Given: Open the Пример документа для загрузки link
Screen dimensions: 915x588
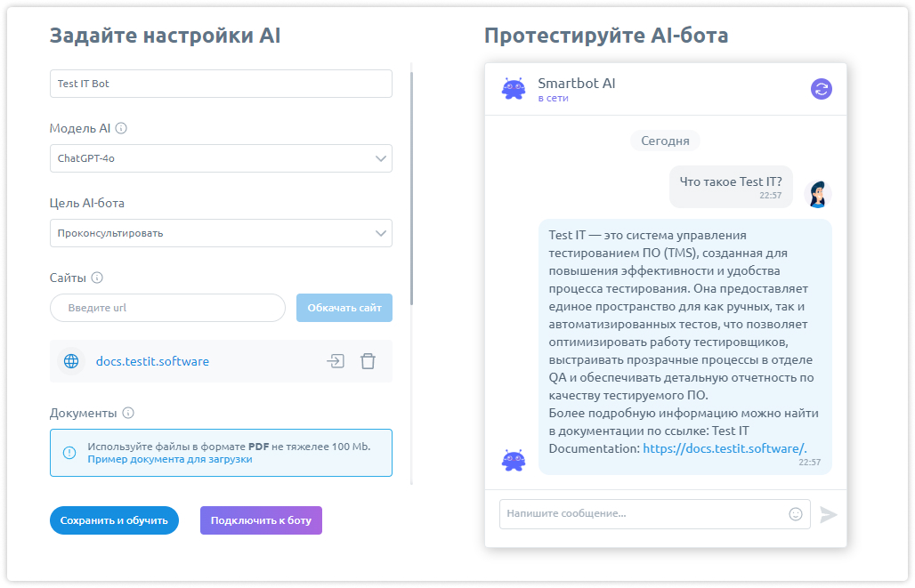Looking at the screenshot, I should pos(170,459).
